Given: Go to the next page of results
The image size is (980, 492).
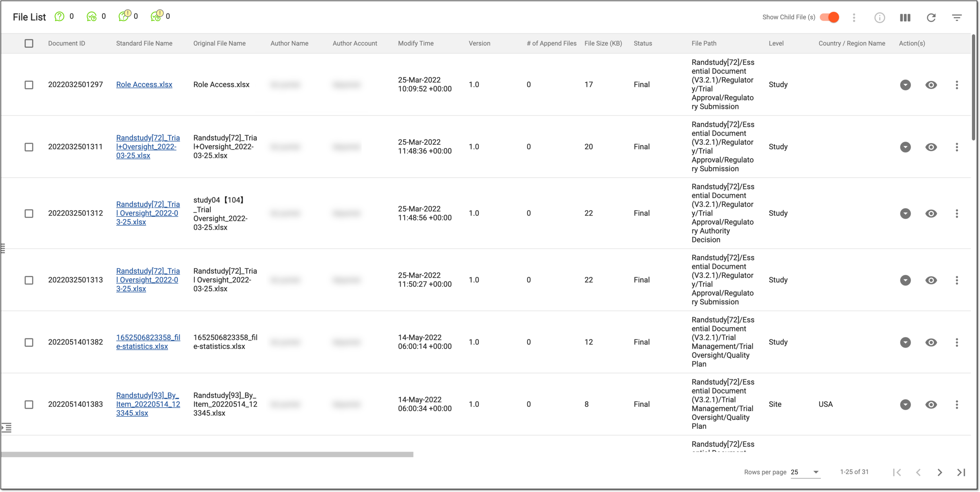Looking at the screenshot, I should (x=940, y=472).
